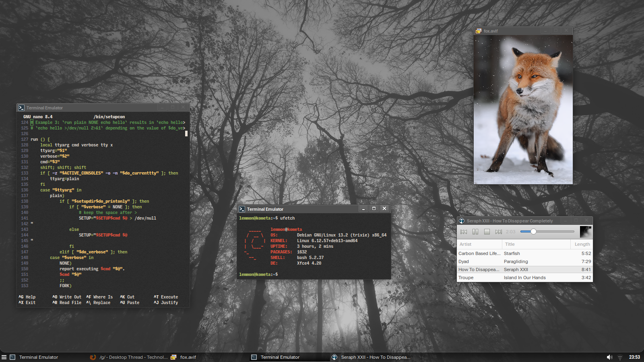Click the panel clock showing 23:53
The height and width of the screenshot is (362, 644).
[634, 357]
